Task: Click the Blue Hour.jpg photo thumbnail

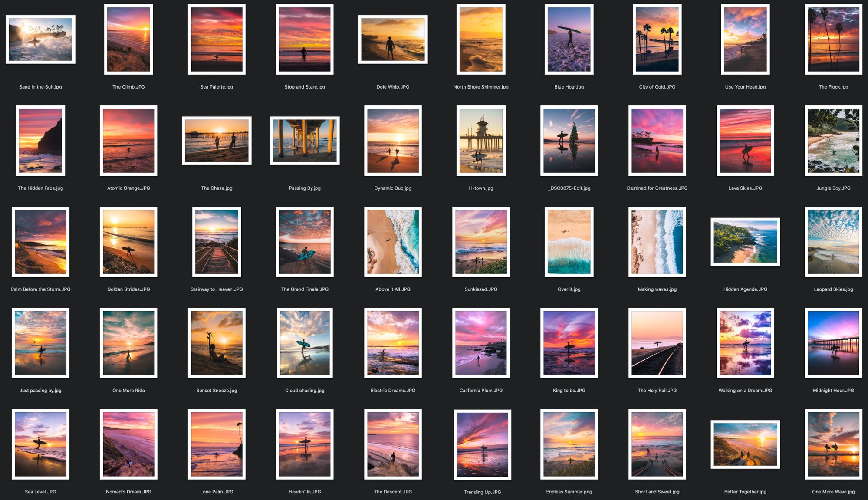Action: click(x=569, y=39)
